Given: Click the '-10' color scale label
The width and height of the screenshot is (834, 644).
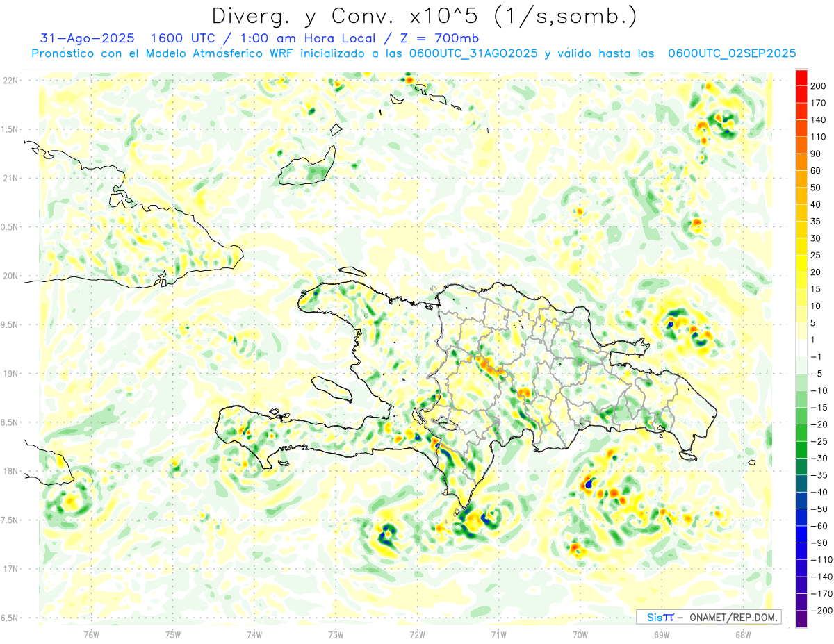Looking at the screenshot, I should tap(820, 390).
